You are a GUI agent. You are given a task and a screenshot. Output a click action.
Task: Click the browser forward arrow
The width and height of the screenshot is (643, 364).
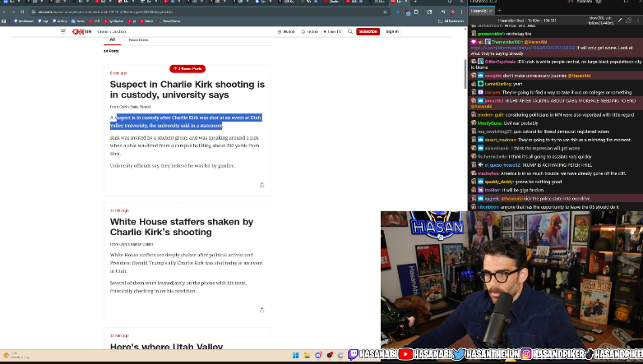point(13,12)
